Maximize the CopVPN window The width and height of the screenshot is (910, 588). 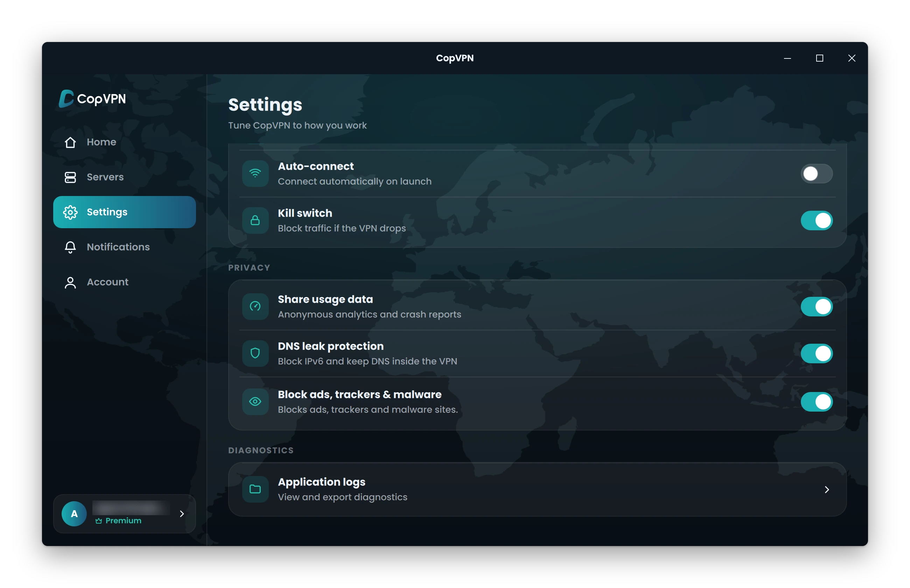[820, 58]
